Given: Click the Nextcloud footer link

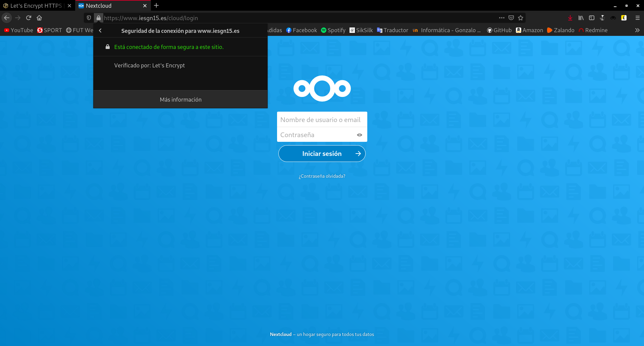Looking at the screenshot, I should (x=281, y=334).
